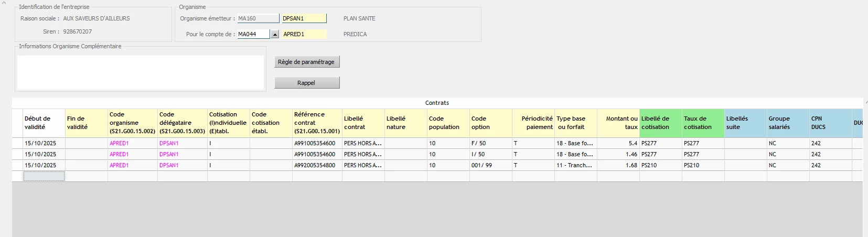Click the 'Référence contrat (S21.G00.15.001)' header
This screenshot has width=868, height=237.
click(317, 123)
